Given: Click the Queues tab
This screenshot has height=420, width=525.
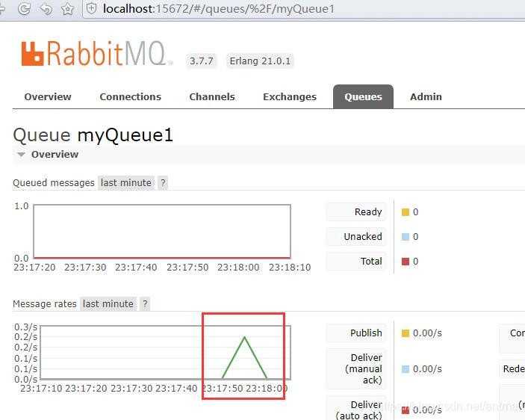Looking at the screenshot, I should [363, 96].
